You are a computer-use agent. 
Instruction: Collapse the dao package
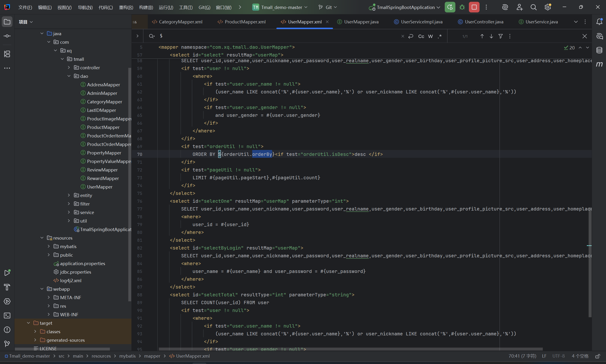pyautogui.click(x=69, y=76)
